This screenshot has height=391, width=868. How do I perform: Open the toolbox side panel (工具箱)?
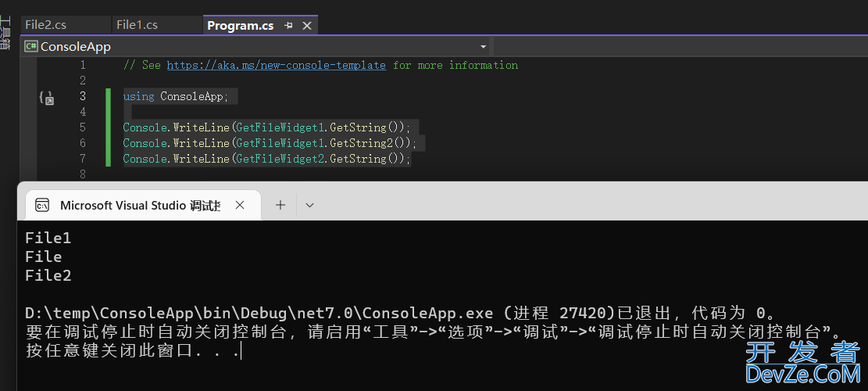click(5, 33)
